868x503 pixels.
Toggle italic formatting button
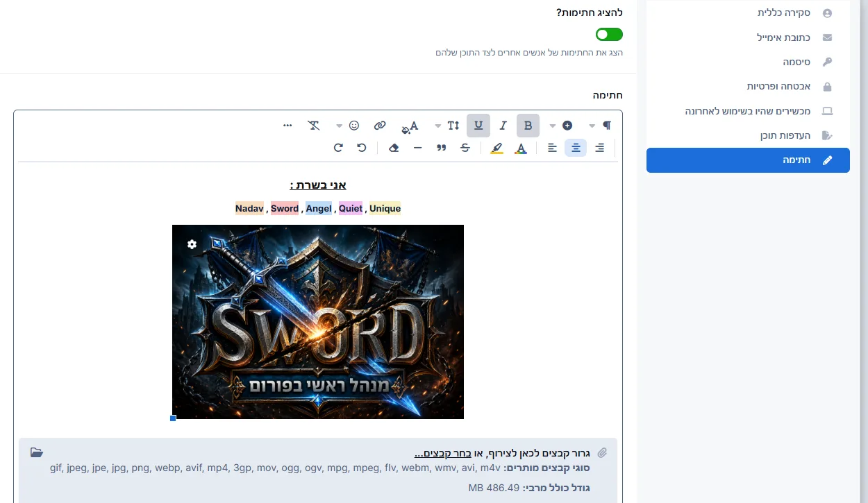(x=503, y=126)
